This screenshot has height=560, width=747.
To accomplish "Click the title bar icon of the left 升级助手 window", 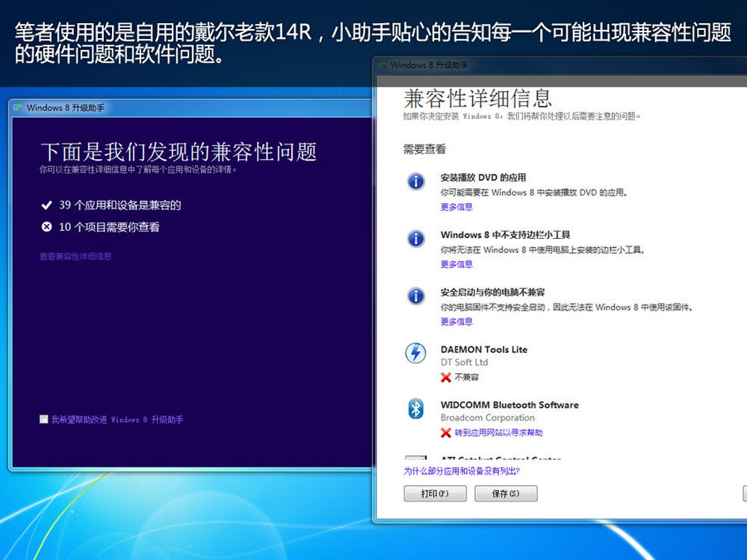I will 18,107.
